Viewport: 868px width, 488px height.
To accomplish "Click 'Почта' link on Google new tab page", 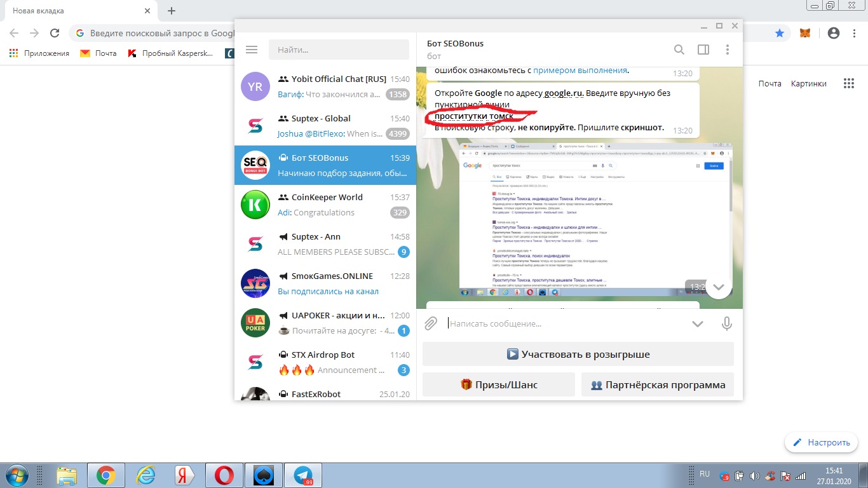I will (x=770, y=83).
